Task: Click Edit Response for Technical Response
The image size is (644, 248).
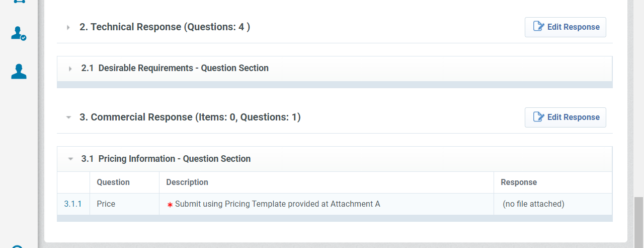Action: (x=565, y=27)
